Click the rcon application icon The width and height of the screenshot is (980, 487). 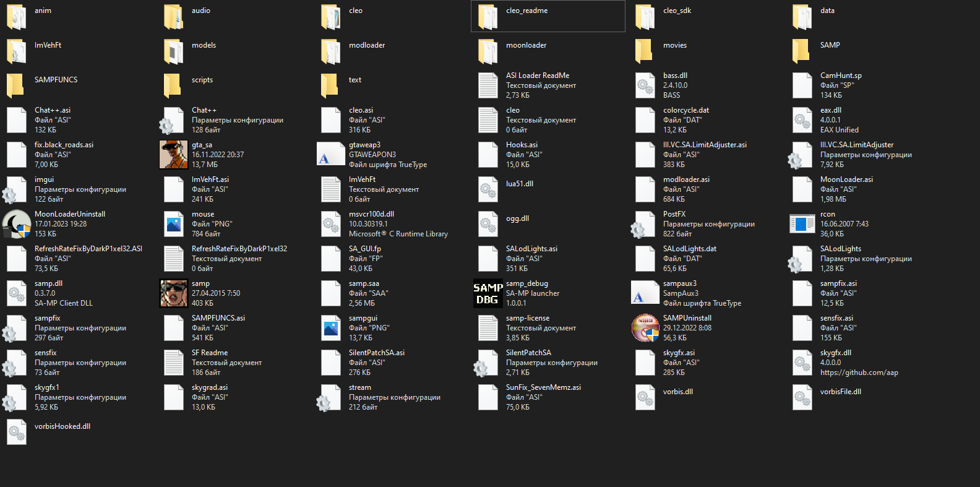click(802, 224)
